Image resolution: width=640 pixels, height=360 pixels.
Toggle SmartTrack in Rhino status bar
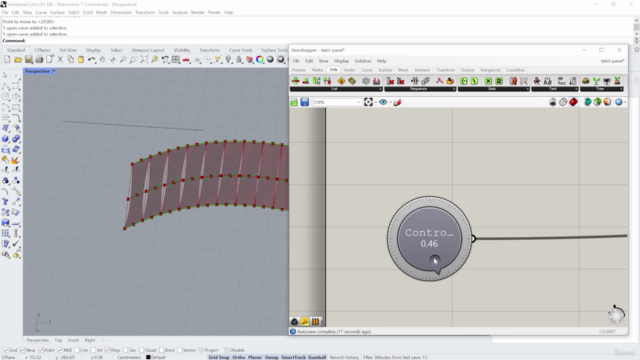(293, 357)
